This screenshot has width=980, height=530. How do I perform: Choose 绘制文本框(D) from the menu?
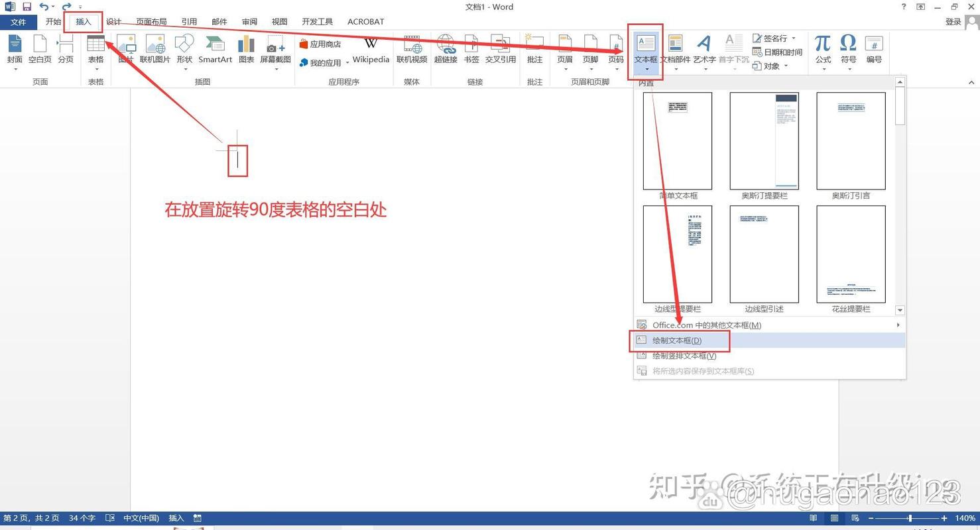[678, 340]
